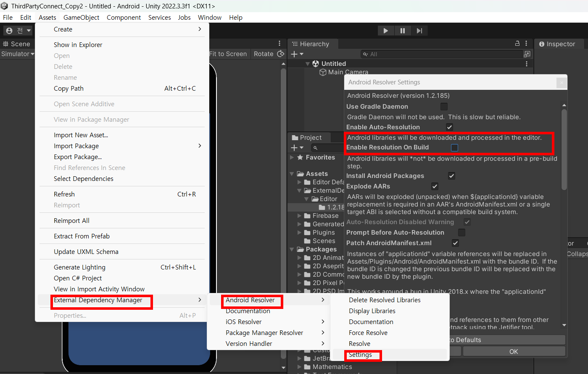Toggle the Use Gradle Daemon checkbox
The image size is (588, 374).
tap(444, 107)
